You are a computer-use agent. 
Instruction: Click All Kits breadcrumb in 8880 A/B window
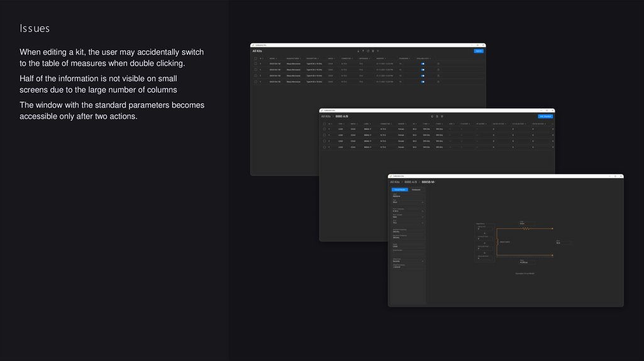(326, 116)
